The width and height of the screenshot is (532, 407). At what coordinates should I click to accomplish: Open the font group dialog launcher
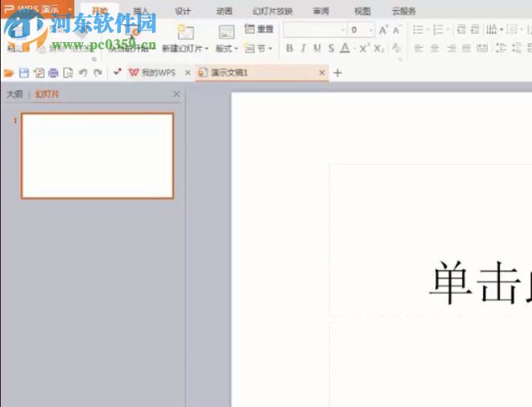tap(400, 60)
